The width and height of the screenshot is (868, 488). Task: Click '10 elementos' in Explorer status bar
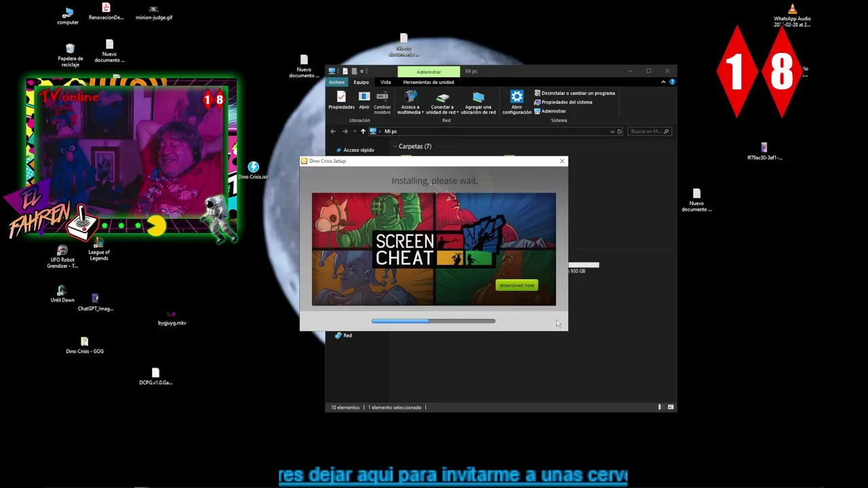pos(345,407)
